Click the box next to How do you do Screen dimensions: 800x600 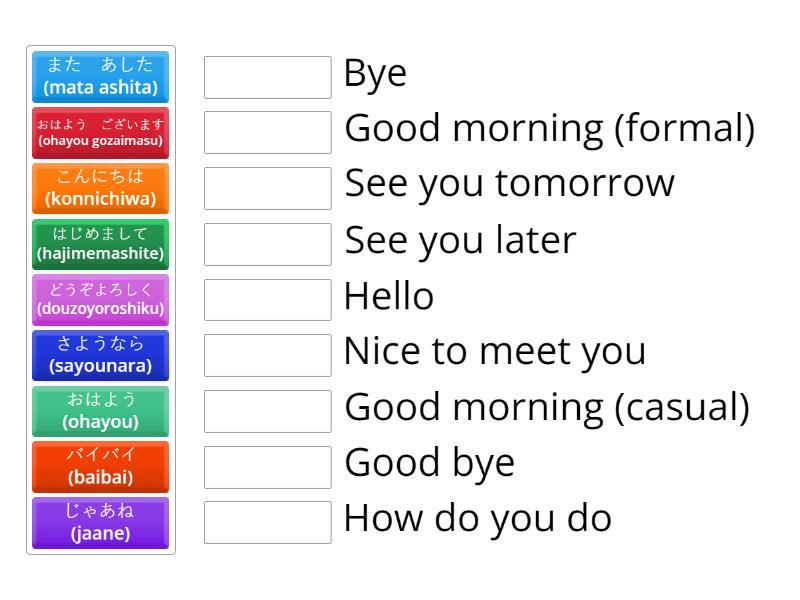tap(267, 521)
